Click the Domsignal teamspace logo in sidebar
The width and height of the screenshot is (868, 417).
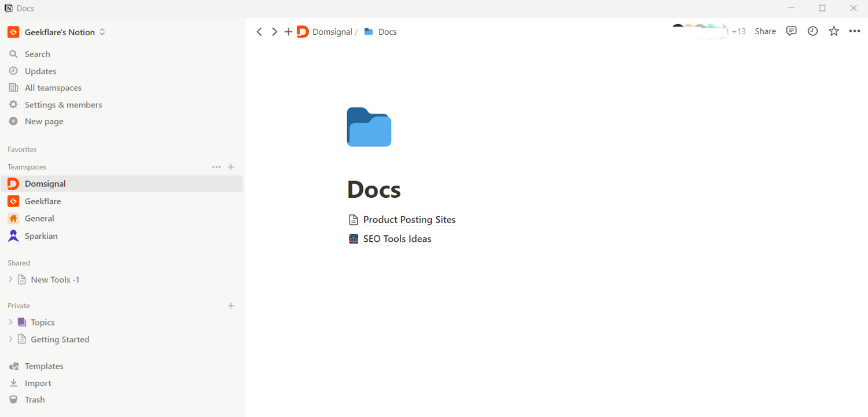[x=13, y=184]
